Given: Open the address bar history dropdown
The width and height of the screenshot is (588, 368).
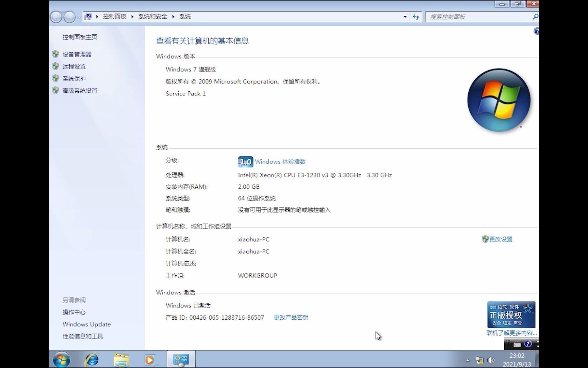Looking at the screenshot, I should [x=405, y=17].
